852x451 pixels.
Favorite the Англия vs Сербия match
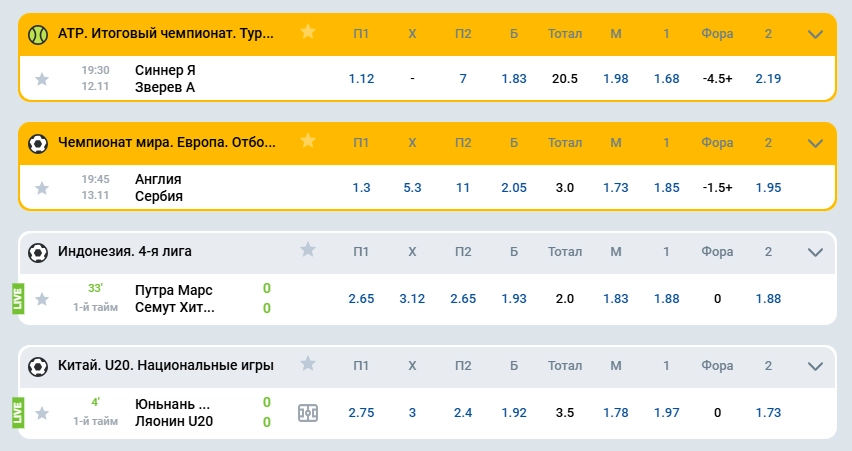coord(41,188)
